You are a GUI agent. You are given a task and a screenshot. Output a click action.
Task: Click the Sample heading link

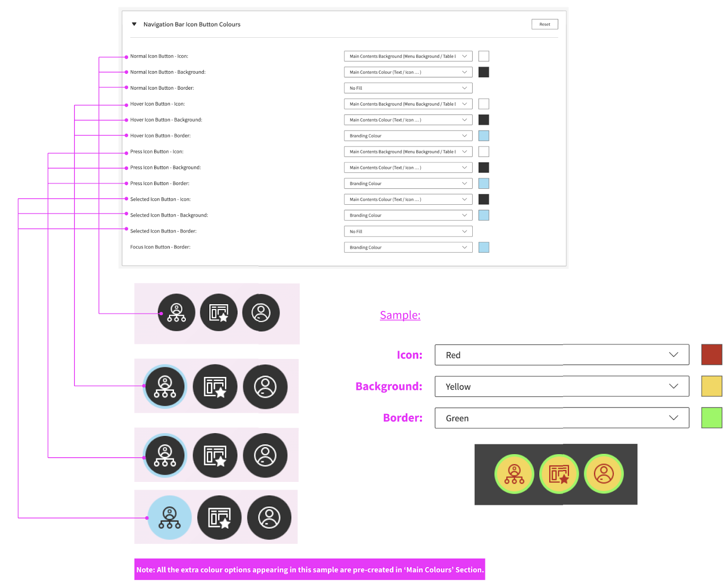click(400, 314)
